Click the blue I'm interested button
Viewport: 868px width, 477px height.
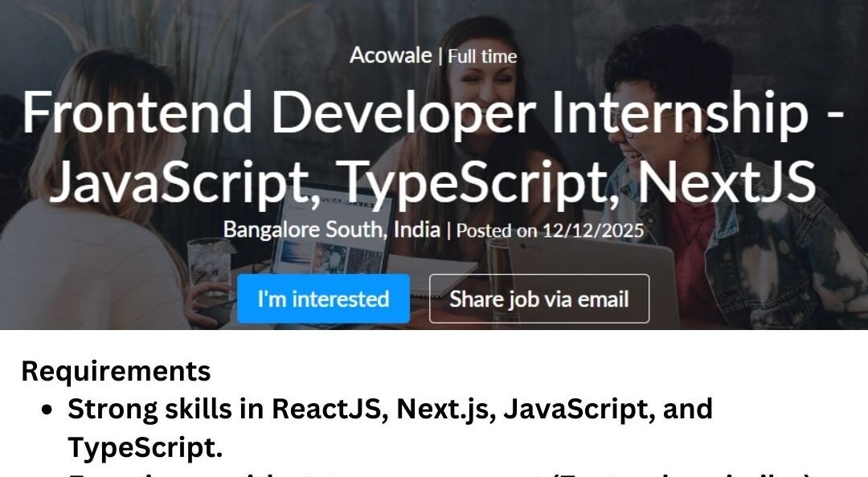point(323,299)
